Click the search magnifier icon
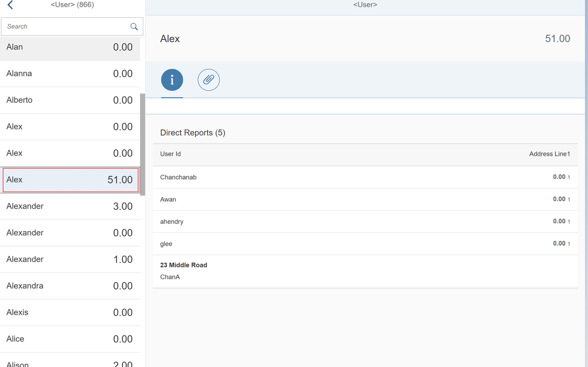The width and height of the screenshot is (588, 367). pos(134,27)
